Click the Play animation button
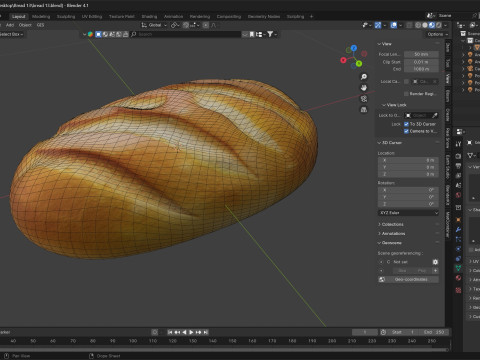Viewport: 480px width, 360px height. tap(191, 332)
